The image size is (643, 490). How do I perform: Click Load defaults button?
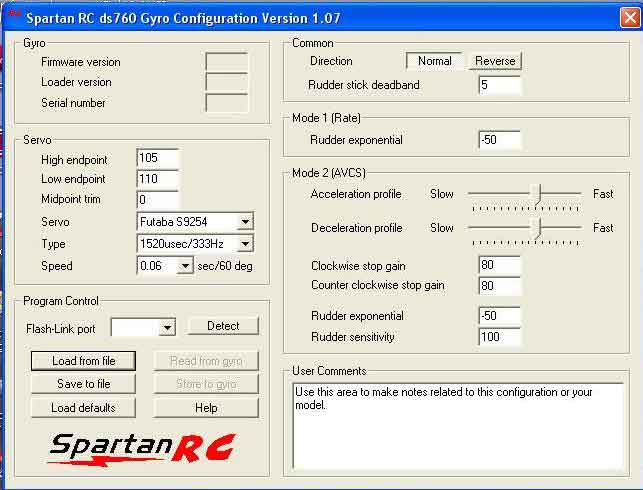83,408
